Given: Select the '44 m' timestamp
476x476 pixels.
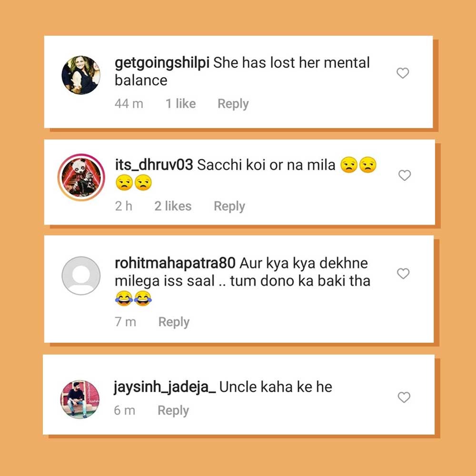Looking at the screenshot, I should coord(129,104).
